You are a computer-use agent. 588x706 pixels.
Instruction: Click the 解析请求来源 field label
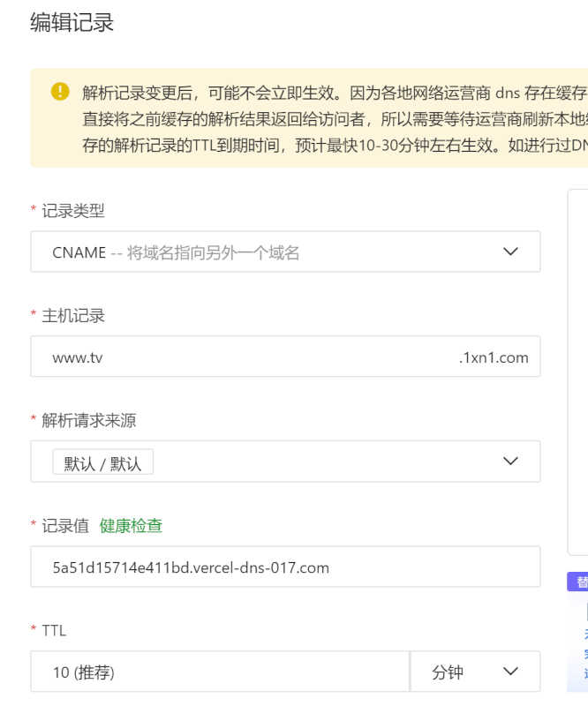pos(88,421)
